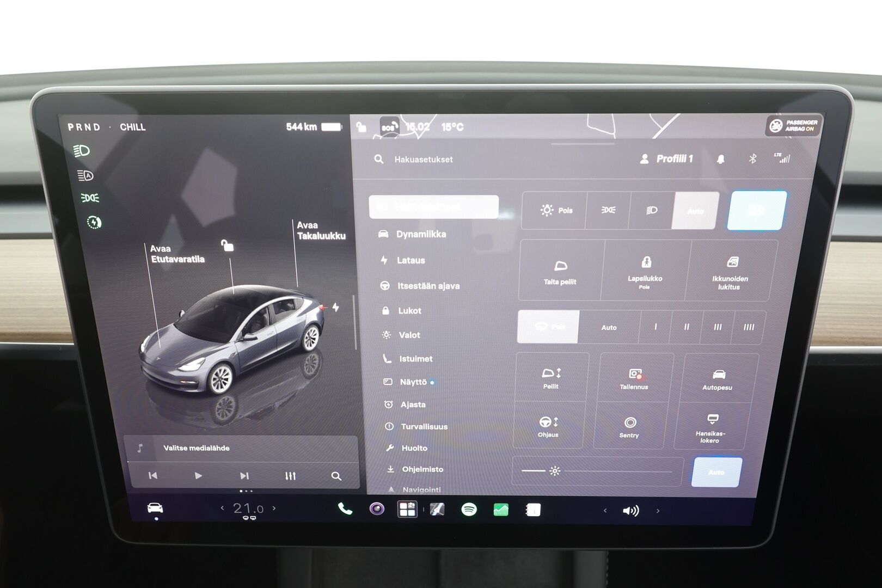The image size is (882, 588).
Task: Tap the passenger airbag indicator
Action: tap(793, 126)
